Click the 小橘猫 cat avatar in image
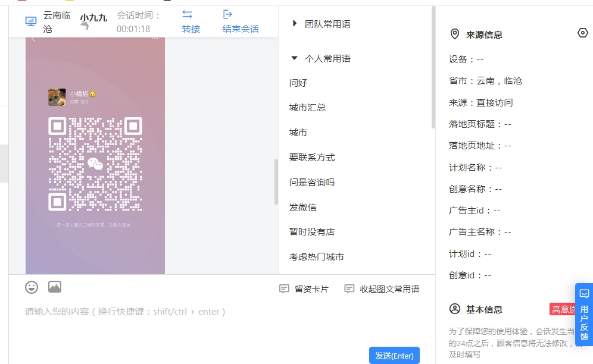593x364 pixels. coord(57,97)
